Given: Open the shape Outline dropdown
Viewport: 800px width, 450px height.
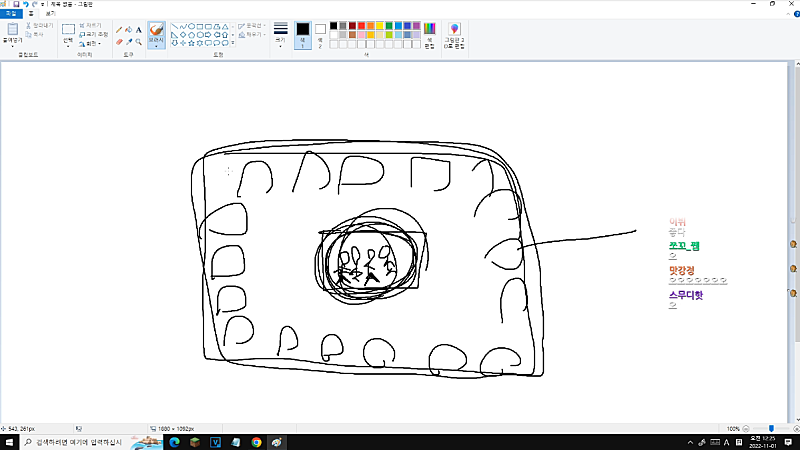Looking at the screenshot, I should (252, 26).
